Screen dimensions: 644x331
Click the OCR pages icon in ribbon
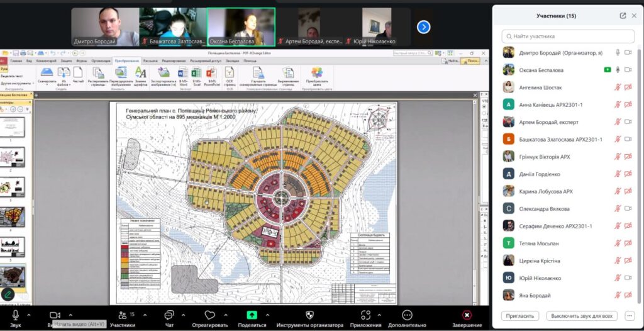(230, 74)
